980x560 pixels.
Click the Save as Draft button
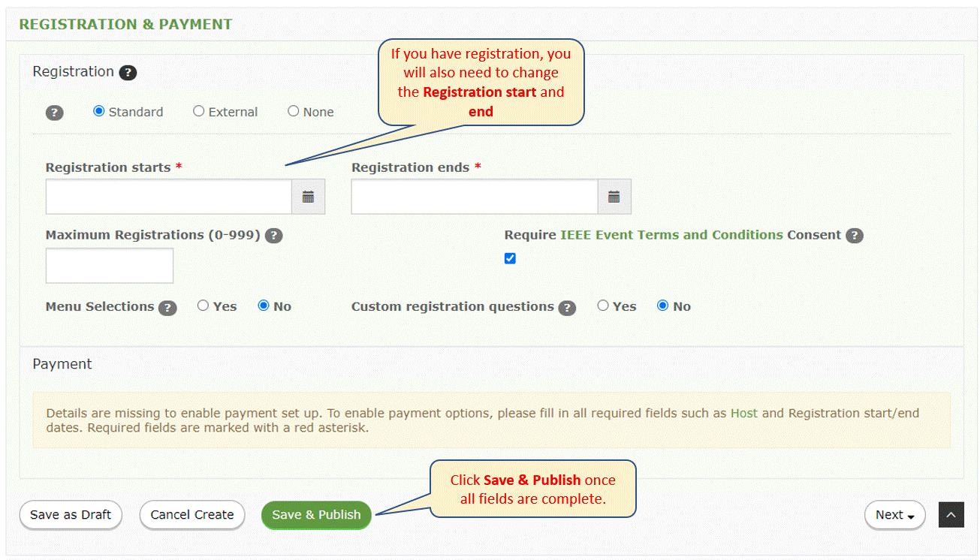(x=71, y=515)
